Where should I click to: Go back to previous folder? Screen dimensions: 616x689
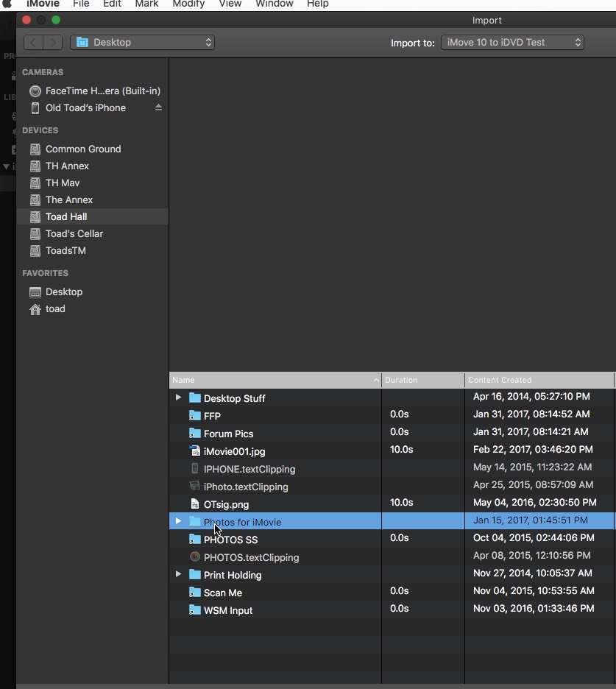pyautogui.click(x=33, y=42)
